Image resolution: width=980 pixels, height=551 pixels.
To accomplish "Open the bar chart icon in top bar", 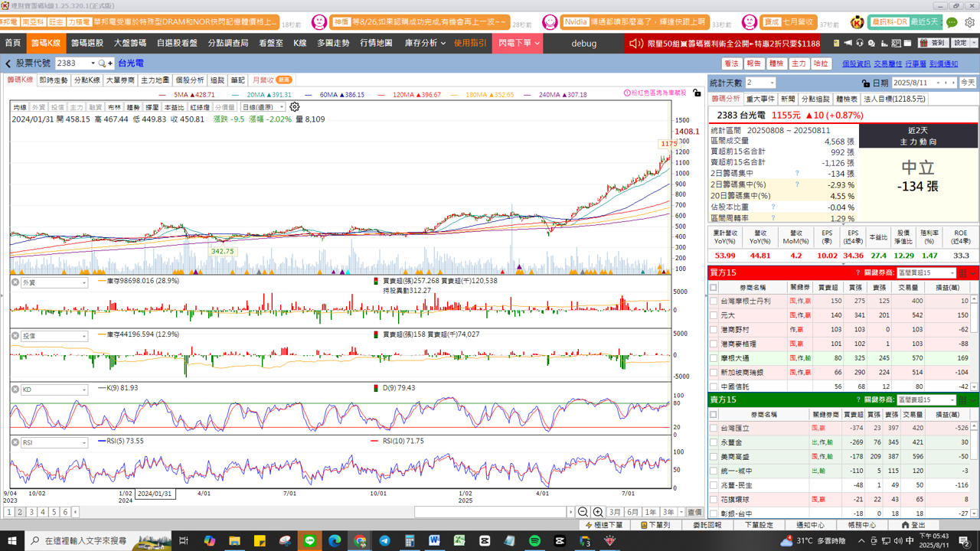I will point(885,43).
